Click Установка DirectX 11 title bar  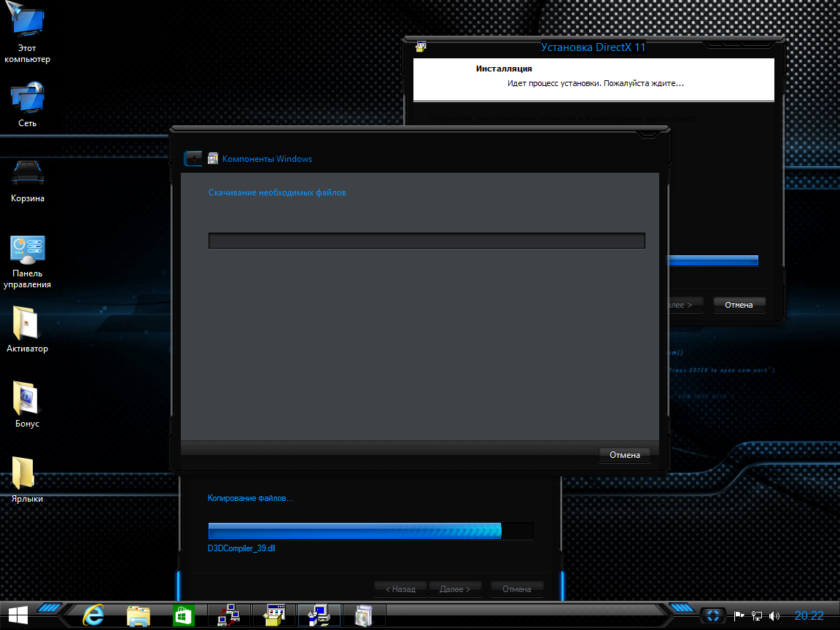tap(593, 47)
